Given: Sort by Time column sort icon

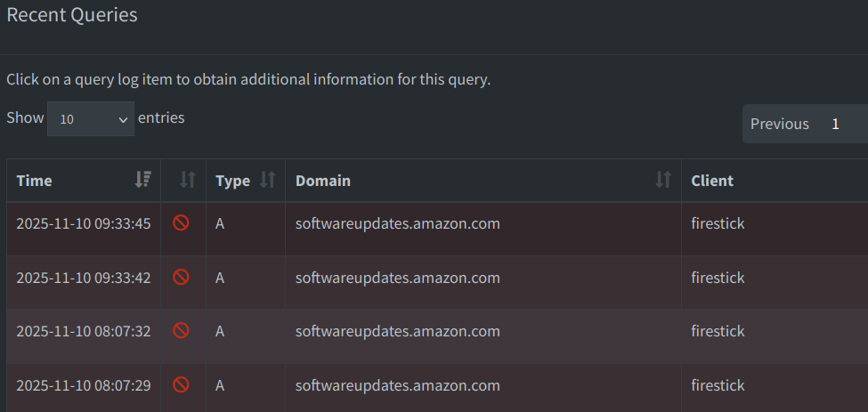Looking at the screenshot, I should [x=143, y=180].
